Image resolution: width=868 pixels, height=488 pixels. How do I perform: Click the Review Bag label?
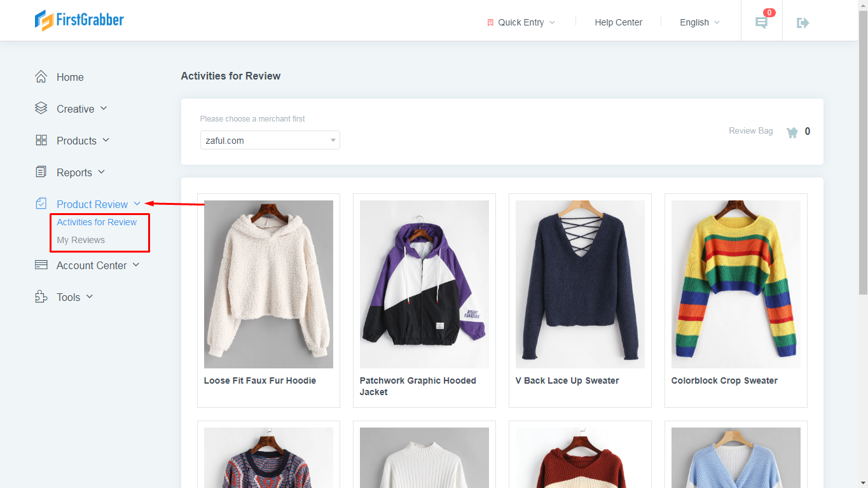[x=751, y=130]
